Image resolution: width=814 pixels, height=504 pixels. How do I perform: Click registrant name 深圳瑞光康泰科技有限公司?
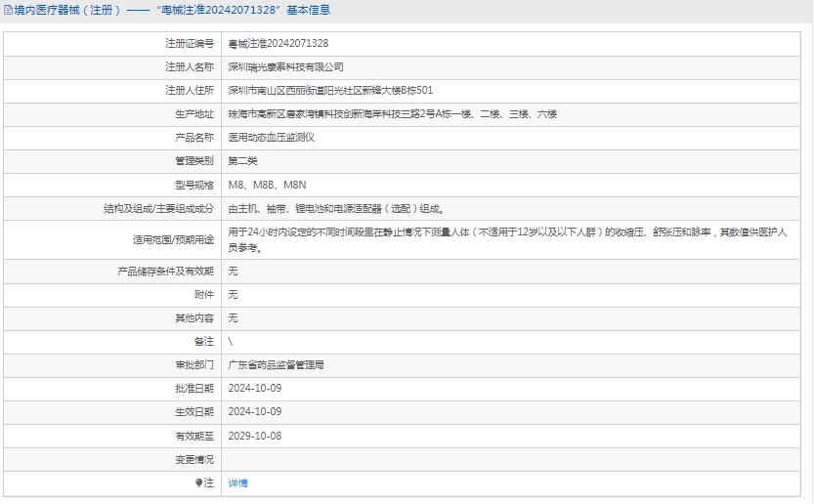(x=285, y=67)
